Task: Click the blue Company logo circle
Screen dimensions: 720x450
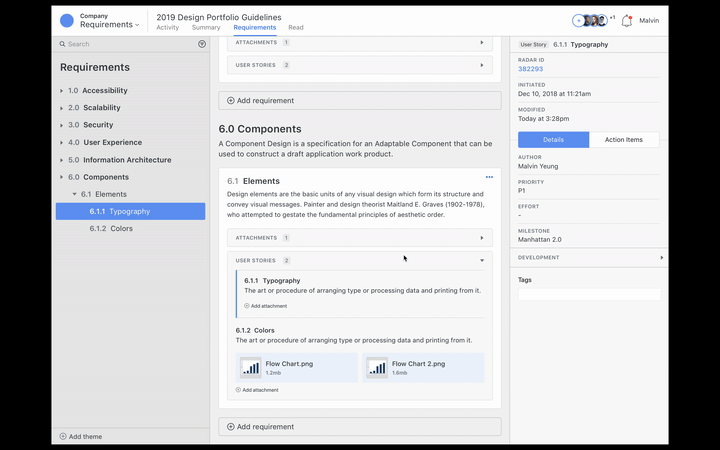Action: [67, 21]
